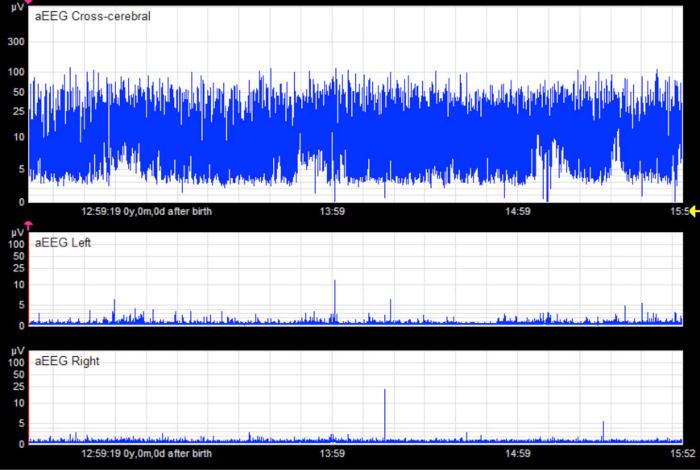Click the bottom 12:59:19 after birth timestamp
700x470 pixels.
pos(145,453)
